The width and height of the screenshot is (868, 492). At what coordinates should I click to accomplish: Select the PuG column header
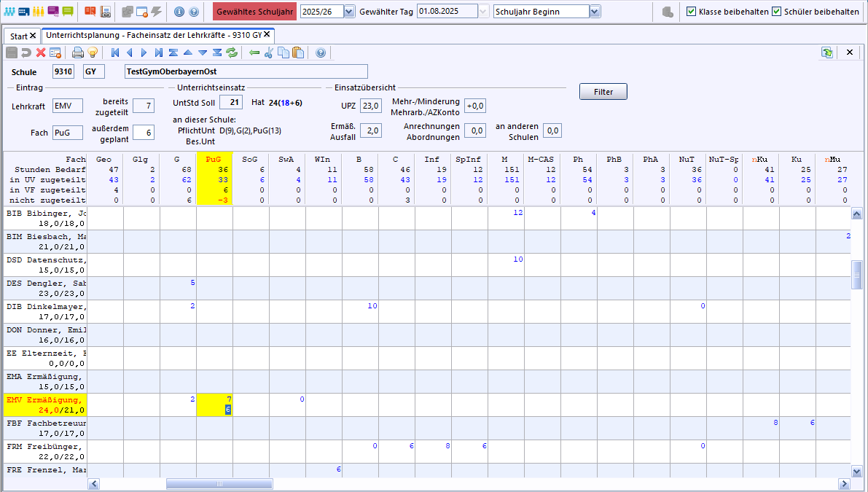[214, 160]
